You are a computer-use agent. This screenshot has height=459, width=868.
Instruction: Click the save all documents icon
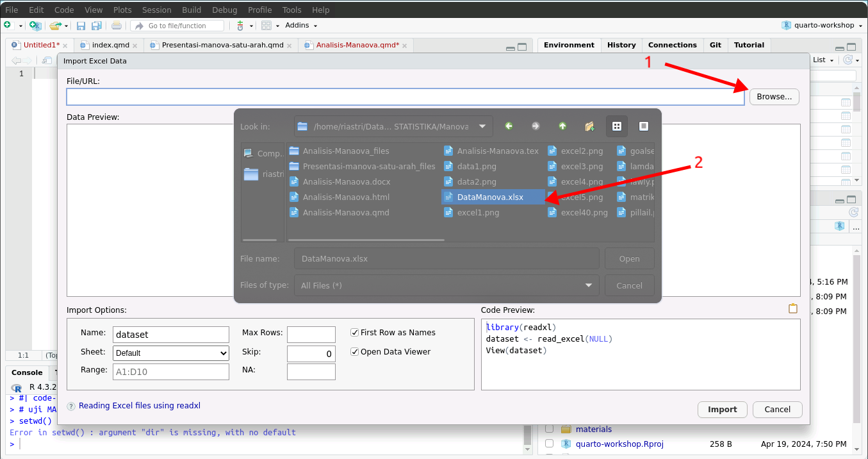pyautogui.click(x=97, y=26)
